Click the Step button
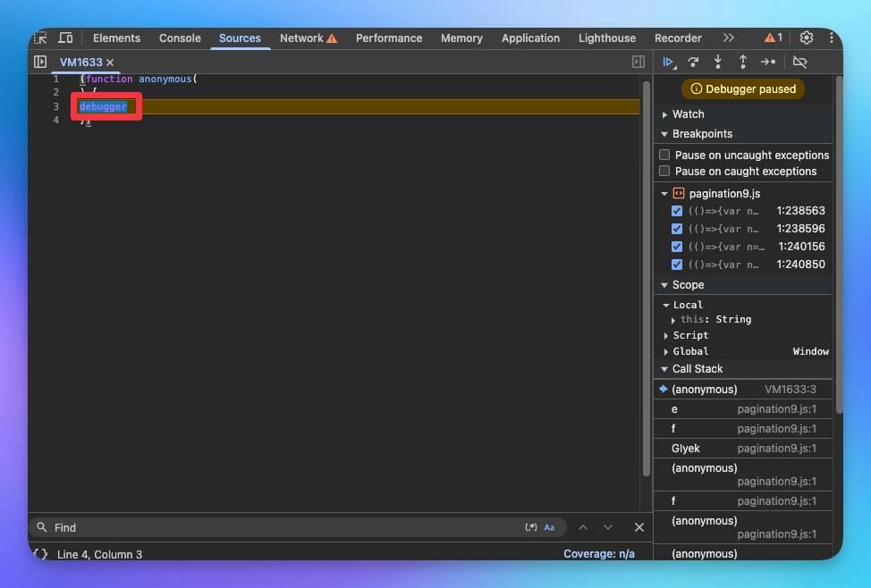Screen dimensions: 871x588 (767, 63)
